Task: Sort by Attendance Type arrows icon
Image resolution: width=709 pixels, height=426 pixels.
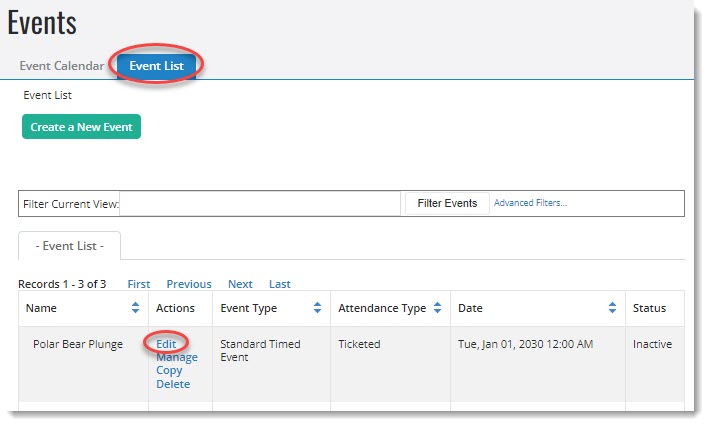Action: [438, 308]
